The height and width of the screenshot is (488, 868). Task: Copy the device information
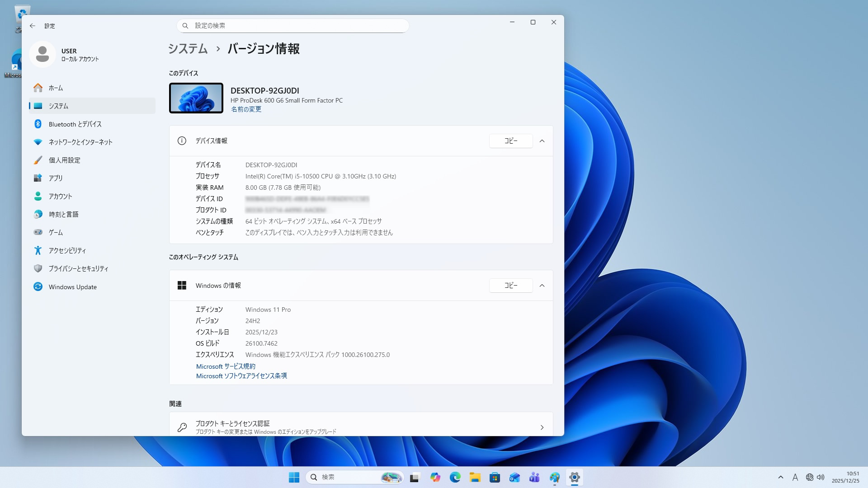coord(511,141)
